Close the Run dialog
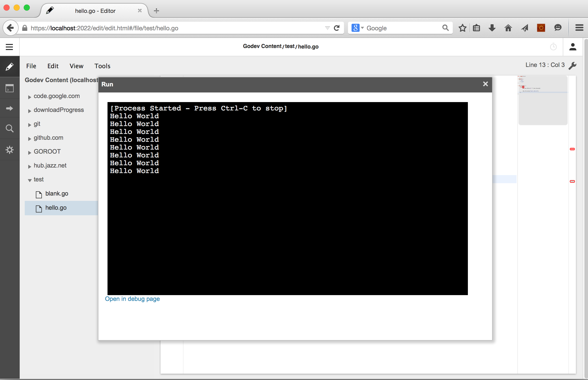Viewport: 588px width, 380px height. click(485, 84)
